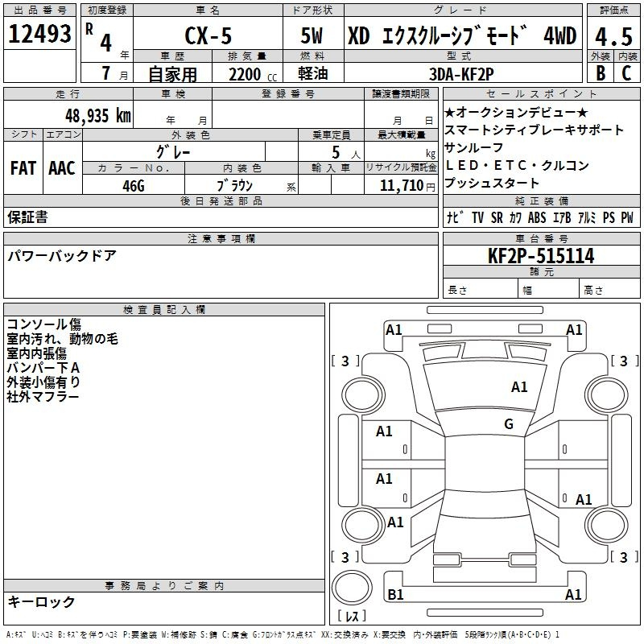The height and width of the screenshot is (644, 644).
Task: Click the セールスポイント header
Action: [541, 93]
